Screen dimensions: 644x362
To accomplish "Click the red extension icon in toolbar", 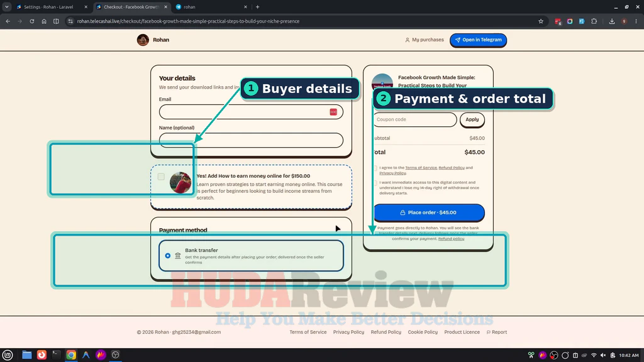I will coord(558,21).
